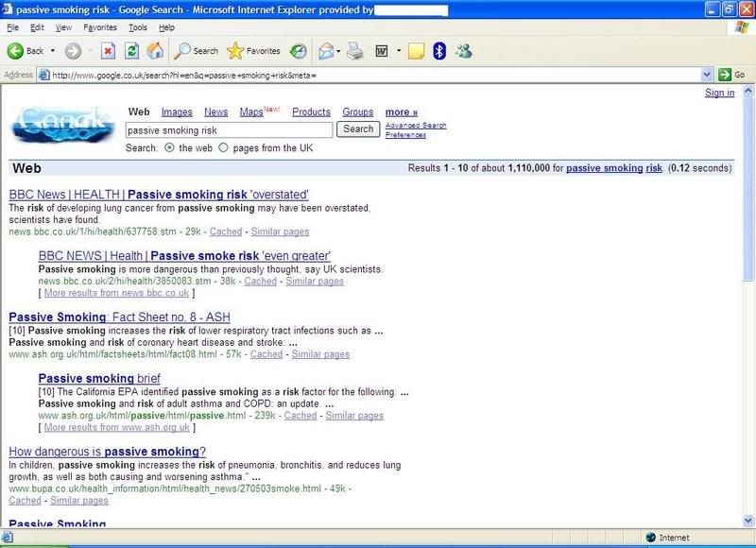Click the page icon in the status bar
This screenshot has height=548, width=756.
(7, 538)
